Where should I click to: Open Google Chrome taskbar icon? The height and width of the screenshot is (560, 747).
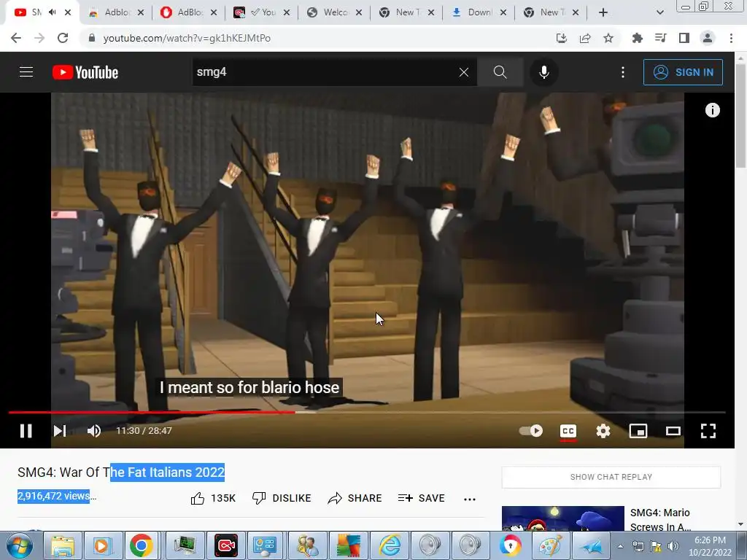click(141, 545)
